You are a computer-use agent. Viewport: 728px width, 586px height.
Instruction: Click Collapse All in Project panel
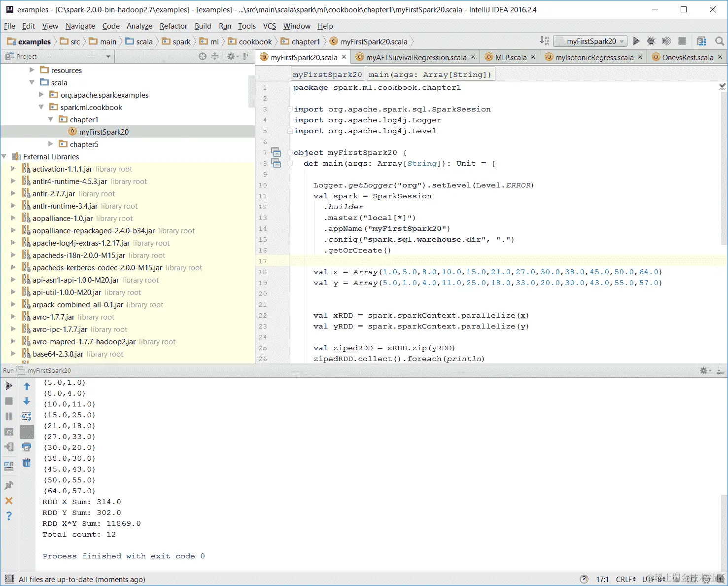(215, 56)
